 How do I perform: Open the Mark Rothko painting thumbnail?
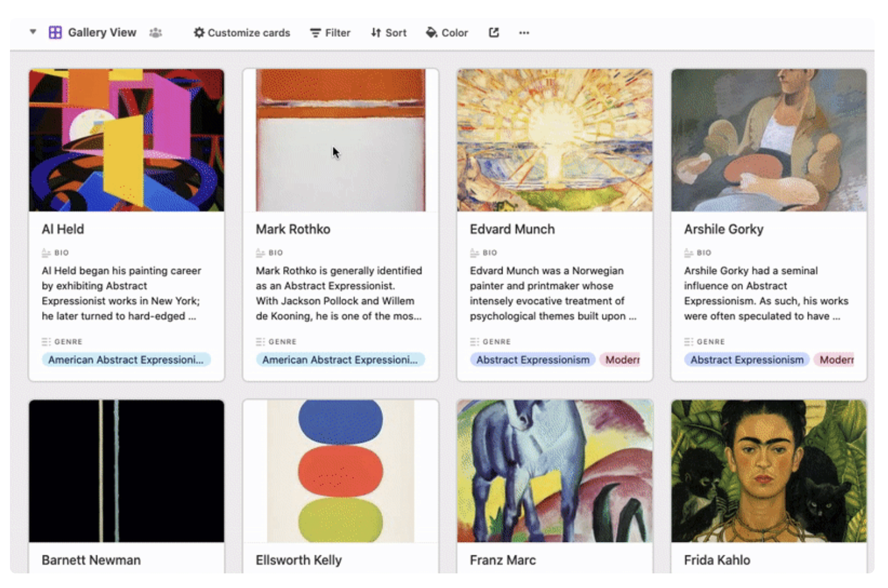[340, 140]
